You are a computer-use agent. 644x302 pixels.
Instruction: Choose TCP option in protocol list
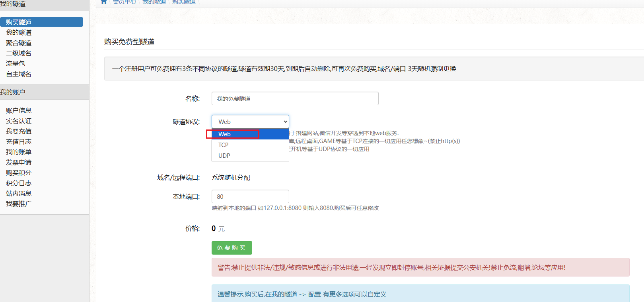[250, 145]
